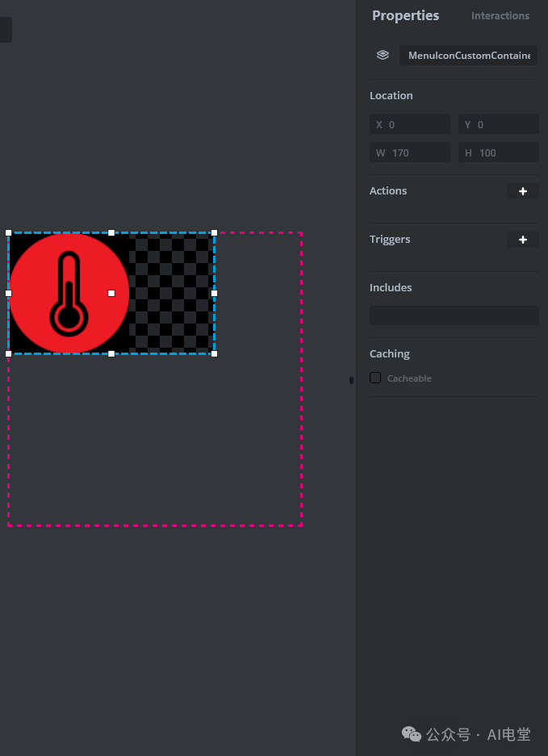548x756 pixels.
Task: Switch to the Interactions tab
Action: [x=500, y=16]
